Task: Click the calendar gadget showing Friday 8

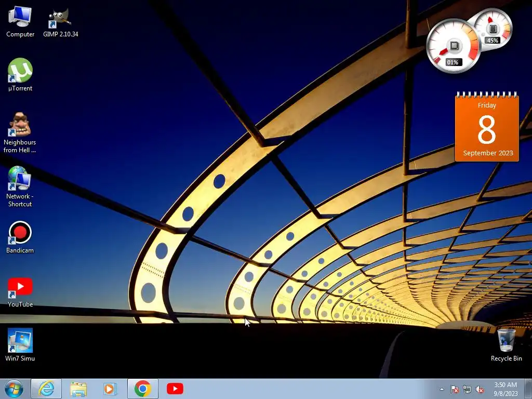Action: click(487, 127)
